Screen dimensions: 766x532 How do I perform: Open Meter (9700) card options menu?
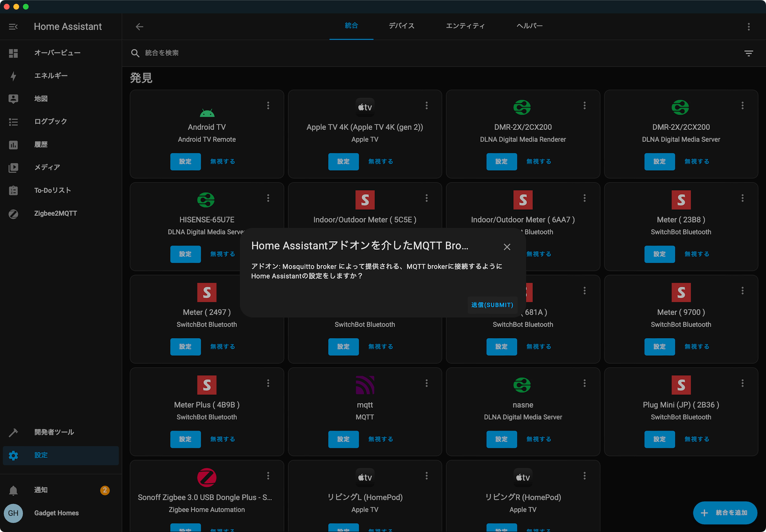click(743, 291)
